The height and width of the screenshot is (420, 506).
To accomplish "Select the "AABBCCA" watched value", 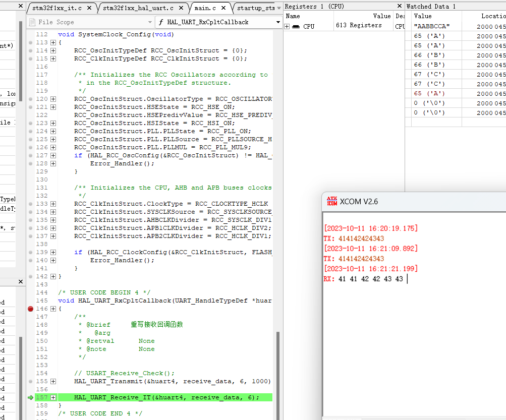I will [x=432, y=26].
